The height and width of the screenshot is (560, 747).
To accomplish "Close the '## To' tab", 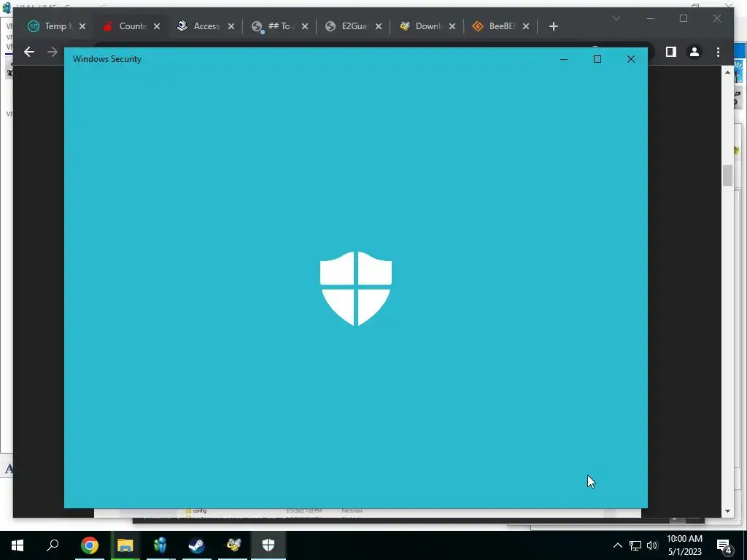I will tap(305, 26).
